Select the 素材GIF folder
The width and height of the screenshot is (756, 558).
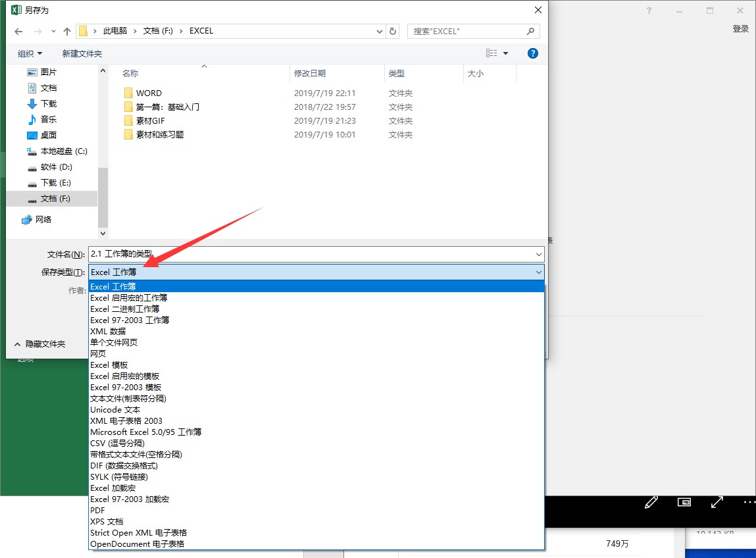click(x=150, y=121)
